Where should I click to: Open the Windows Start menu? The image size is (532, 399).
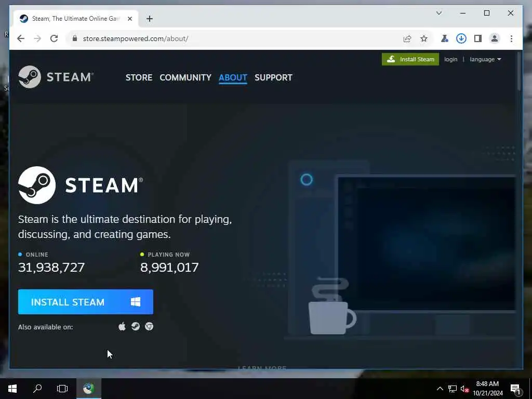click(12, 389)
